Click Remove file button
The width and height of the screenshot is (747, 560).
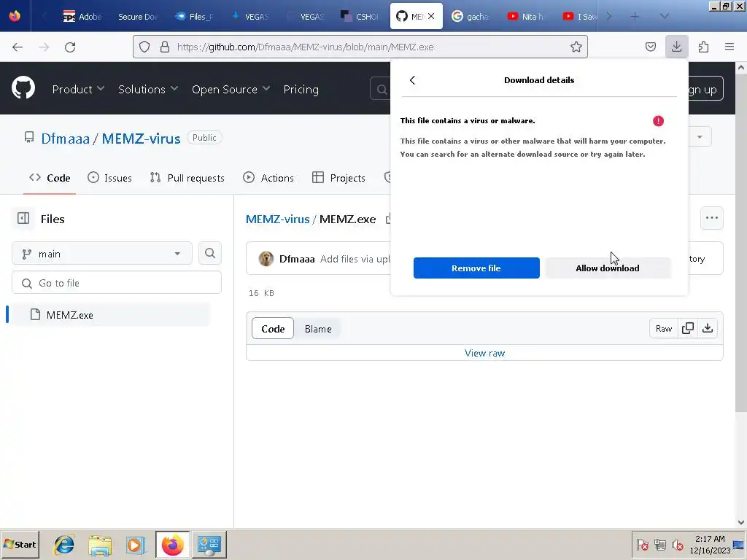click(x=476, y=268)
